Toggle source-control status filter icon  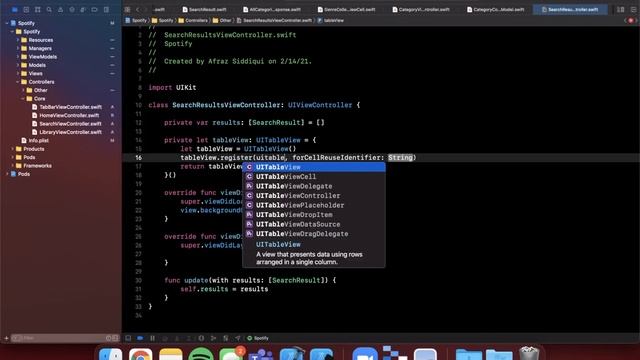tap(116, 338)
